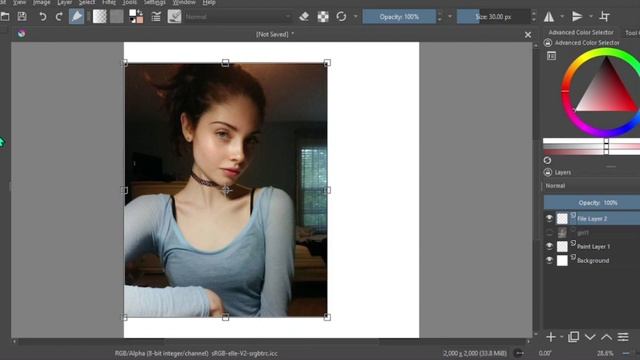The image size is (640, 360).
Task: Move layer down with the down chevron
Action: pyautogui.click(x=590, y=337)
